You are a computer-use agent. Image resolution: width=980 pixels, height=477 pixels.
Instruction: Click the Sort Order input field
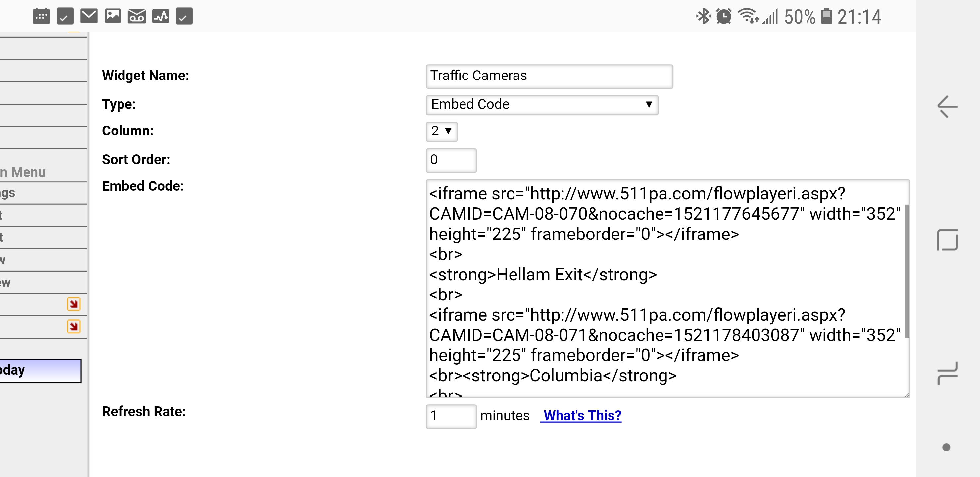451,160
